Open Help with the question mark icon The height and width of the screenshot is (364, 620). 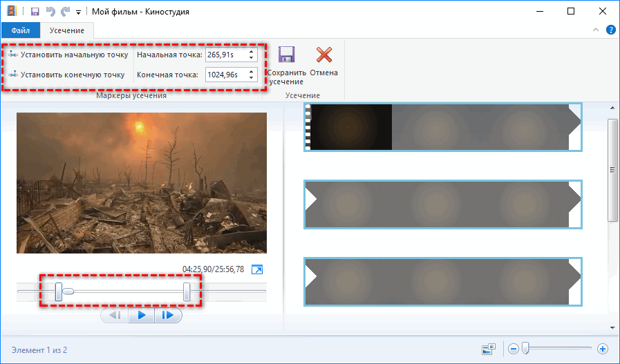pos(610,30)
